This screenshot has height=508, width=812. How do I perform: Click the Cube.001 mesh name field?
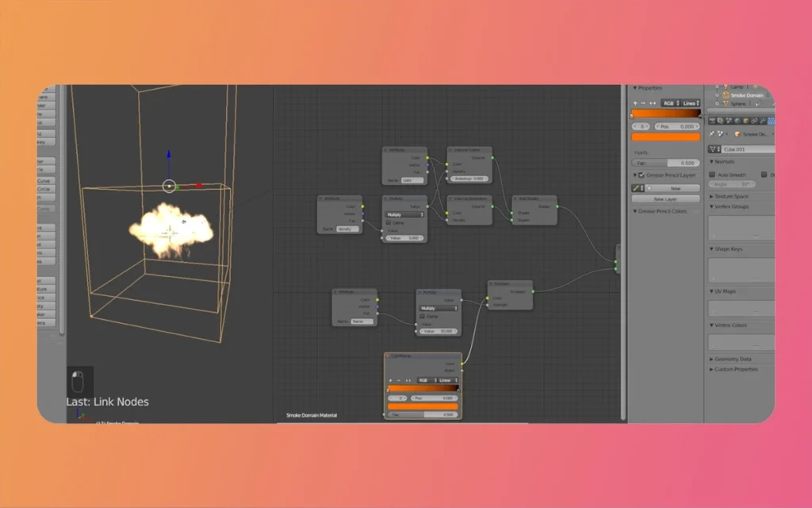747,149
